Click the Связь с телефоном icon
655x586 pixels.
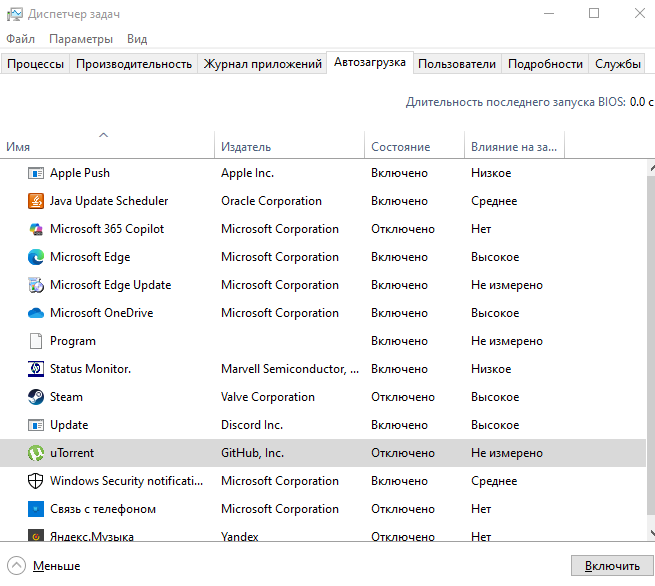pyautogui.click(x=36, y=509)
